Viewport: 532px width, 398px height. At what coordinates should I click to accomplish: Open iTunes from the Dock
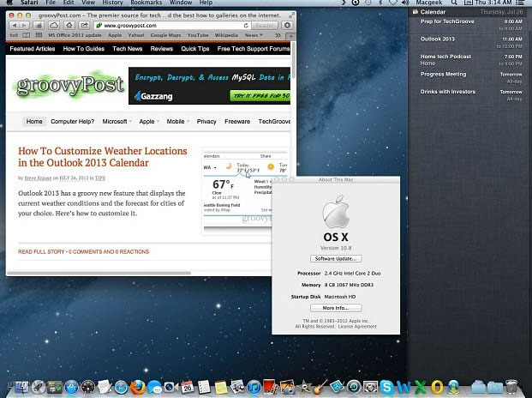tap(254, 387)
